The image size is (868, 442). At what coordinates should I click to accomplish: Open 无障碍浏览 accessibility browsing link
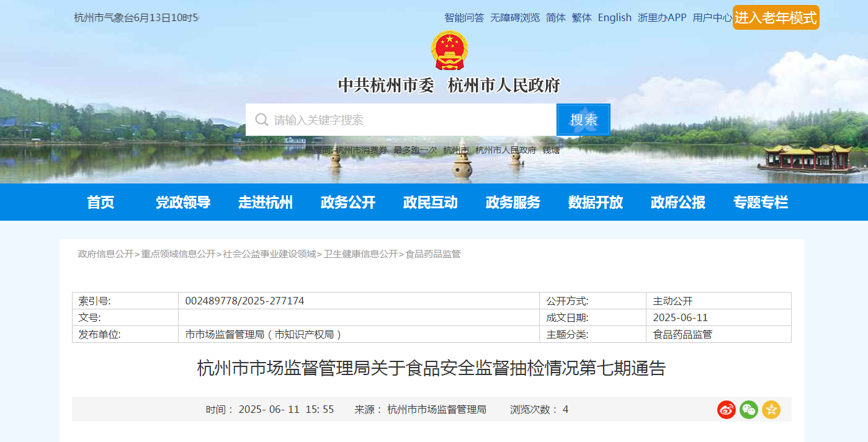pos(515,18)
